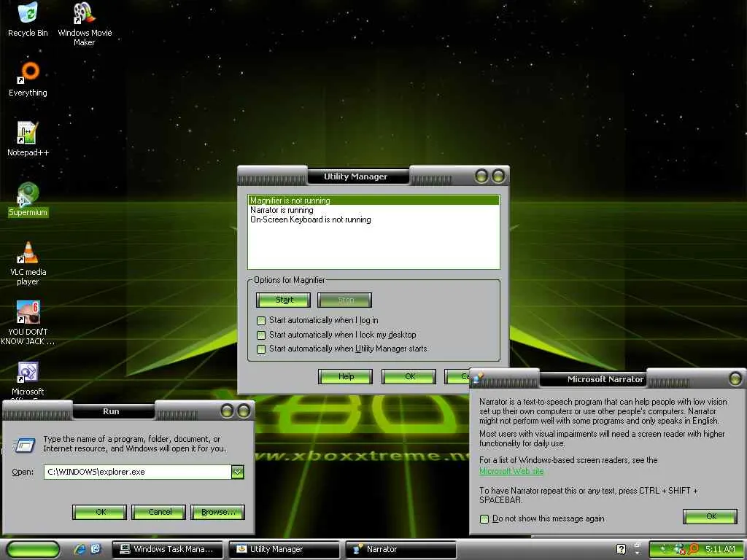Click the Microsoft Narrator title bar icon

(x=478, y=377)
